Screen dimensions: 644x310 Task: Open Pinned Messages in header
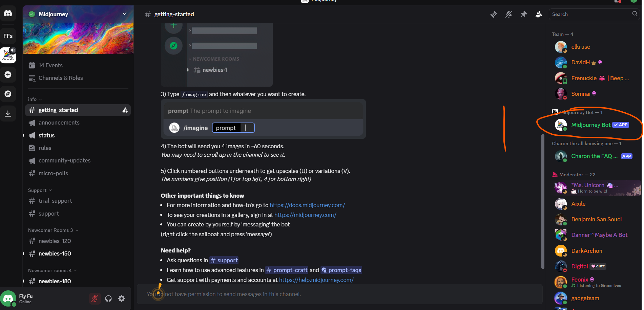point(524,14)
